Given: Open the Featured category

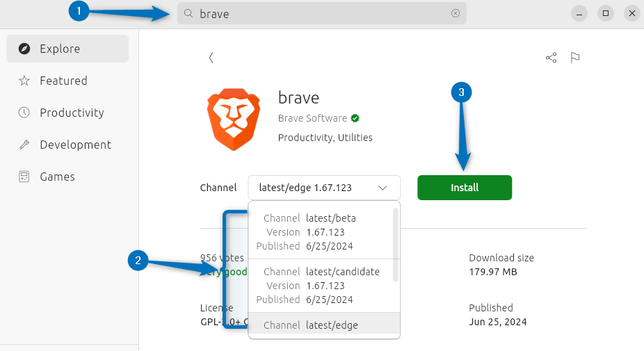Looking at the screenshot, I should pyautogui.click(x=67, y=81).
